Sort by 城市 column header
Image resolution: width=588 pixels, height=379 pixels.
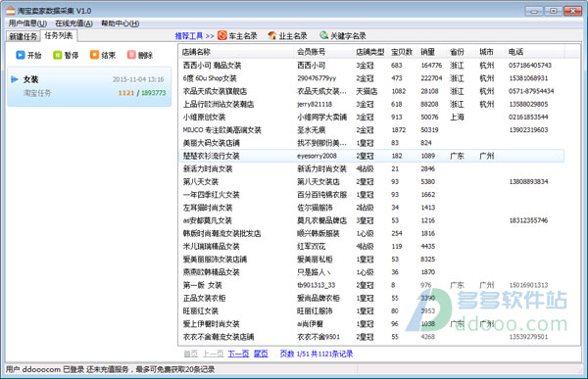point(491,52)
